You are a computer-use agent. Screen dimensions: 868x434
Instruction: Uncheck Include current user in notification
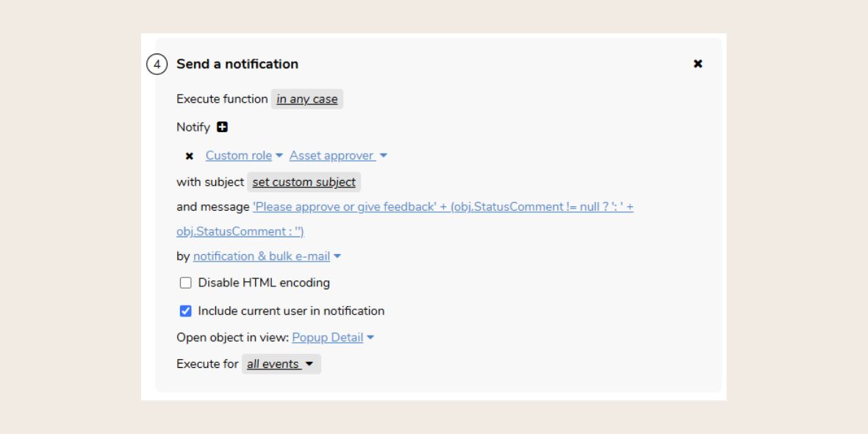click(185, 311)
